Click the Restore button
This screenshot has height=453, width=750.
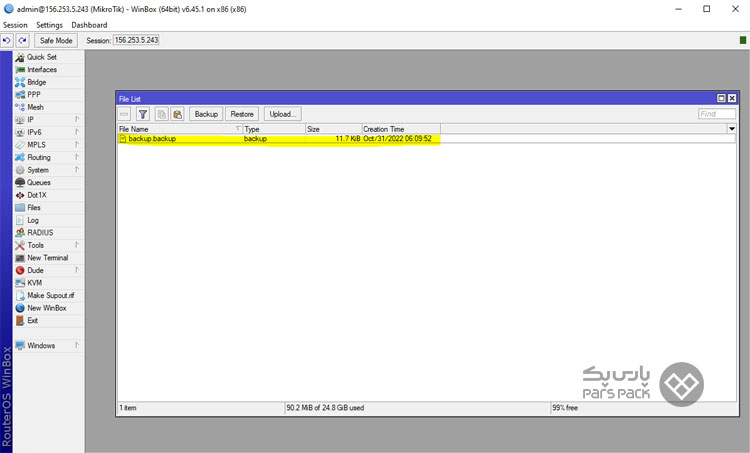242,114
